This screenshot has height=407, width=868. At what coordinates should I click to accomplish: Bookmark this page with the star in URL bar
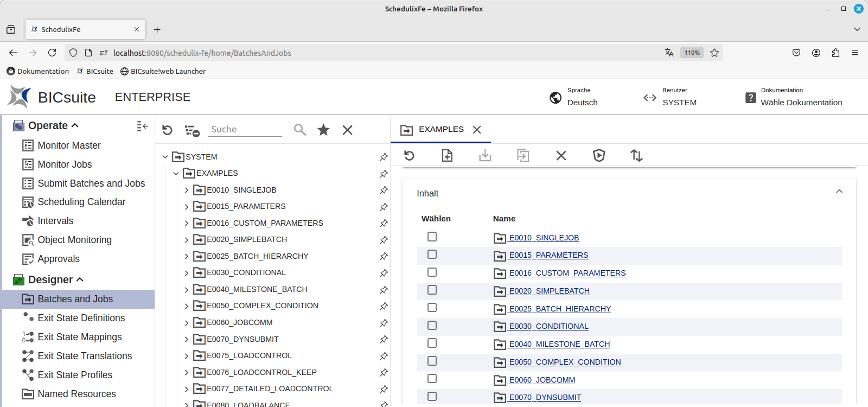(x=714, y=53)
